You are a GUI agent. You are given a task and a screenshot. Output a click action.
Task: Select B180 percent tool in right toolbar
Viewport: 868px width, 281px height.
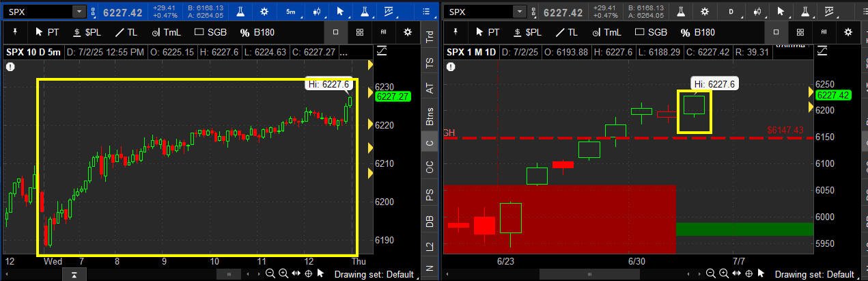coord(697,32)
